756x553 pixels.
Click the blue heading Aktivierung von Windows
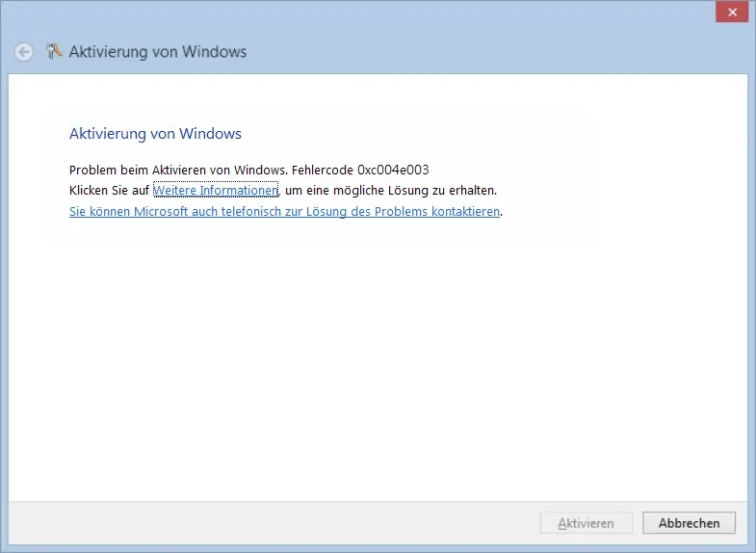pyautogui.click(x=155, y=134)
